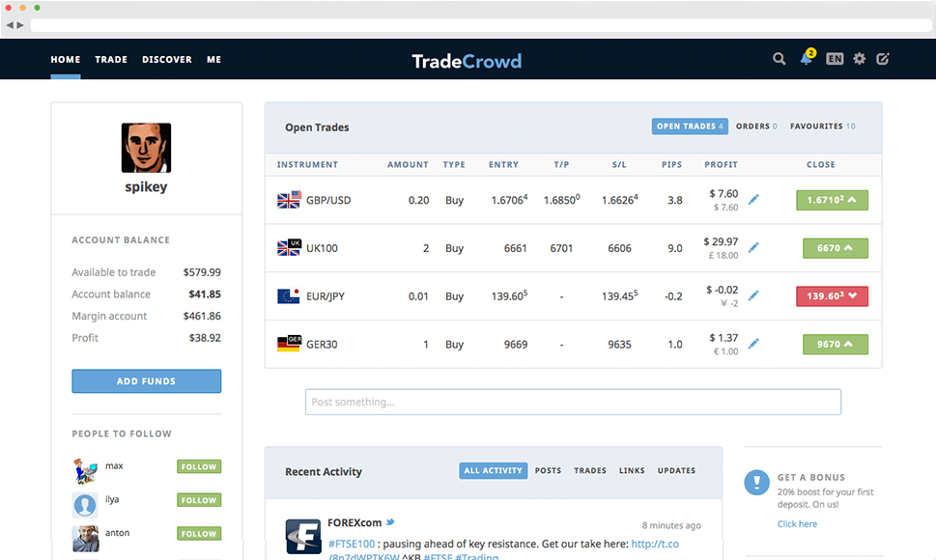936x560 pixels.
Task: Show only Updates in Recent Activity
Action: pyautogui.click(x=677, y=470)
